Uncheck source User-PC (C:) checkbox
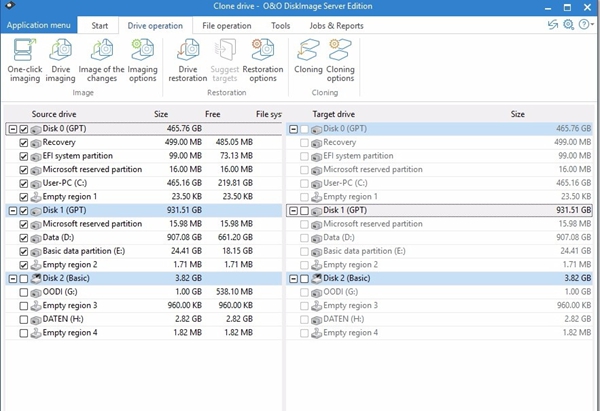 coord(24,184)
